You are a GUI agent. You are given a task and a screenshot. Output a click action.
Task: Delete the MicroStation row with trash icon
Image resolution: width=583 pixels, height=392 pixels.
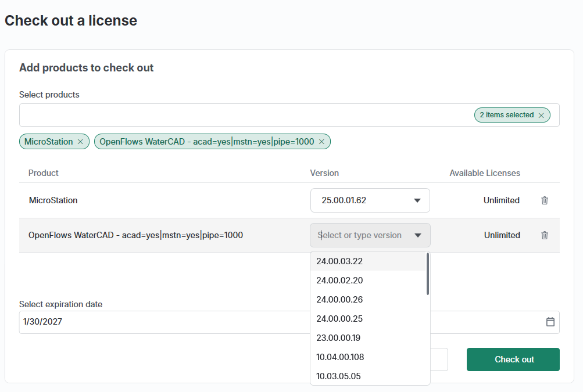(x=544, y=200)
